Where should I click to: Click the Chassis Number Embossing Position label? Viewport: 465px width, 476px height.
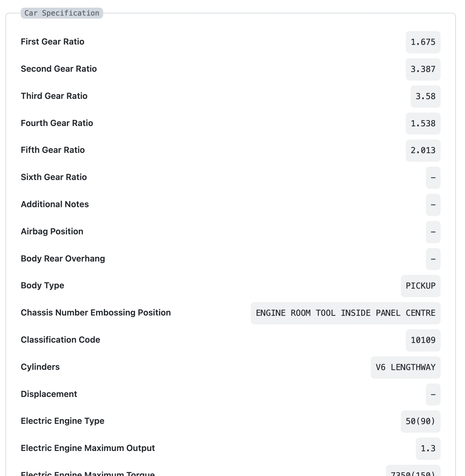pos(96,313)
